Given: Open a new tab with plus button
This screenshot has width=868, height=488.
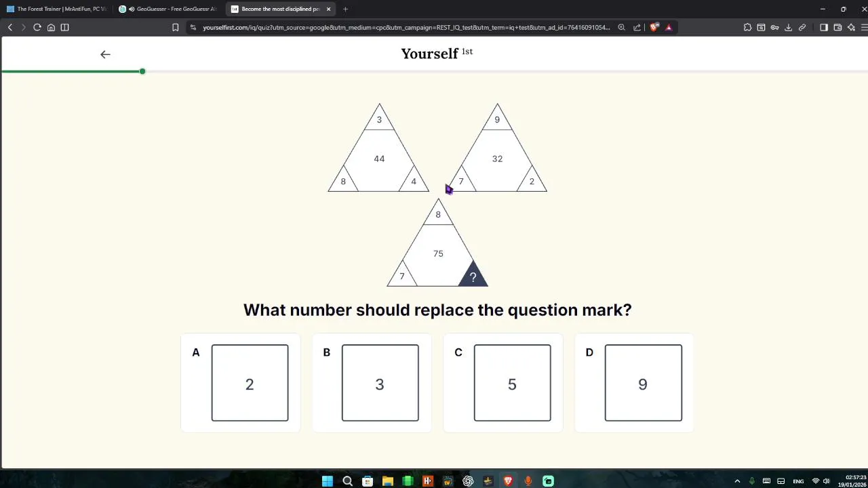Looking at the screenshot, I should [345, 9].
